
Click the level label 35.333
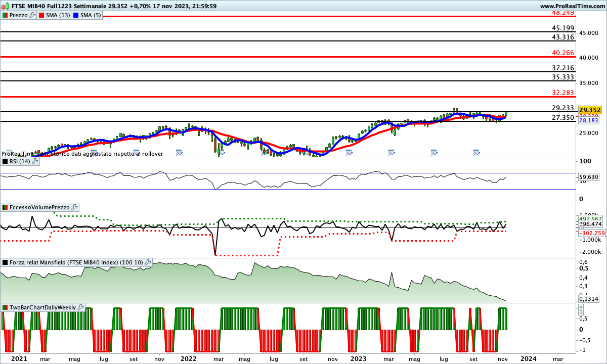(x=563, y=77)
